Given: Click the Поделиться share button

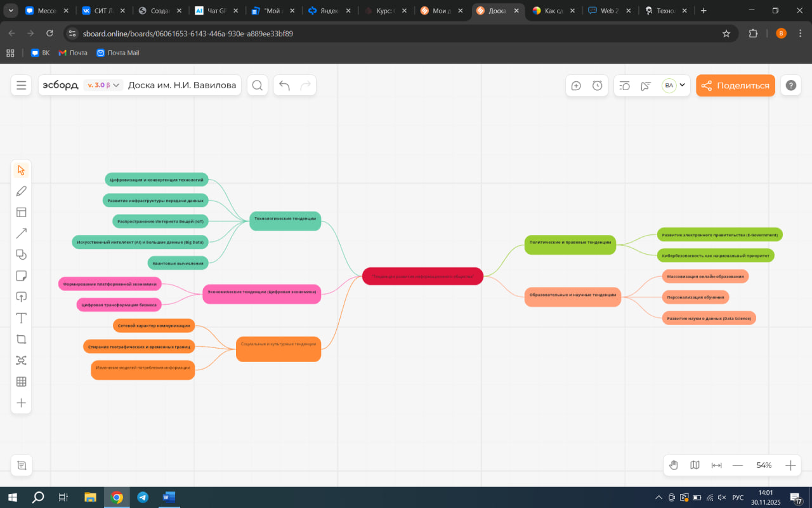Looking at the screenshot, I should point(735,86).
